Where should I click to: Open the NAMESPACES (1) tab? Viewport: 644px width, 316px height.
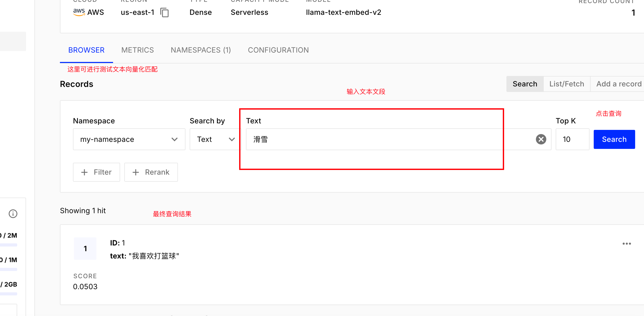click(x=201, y=50)
